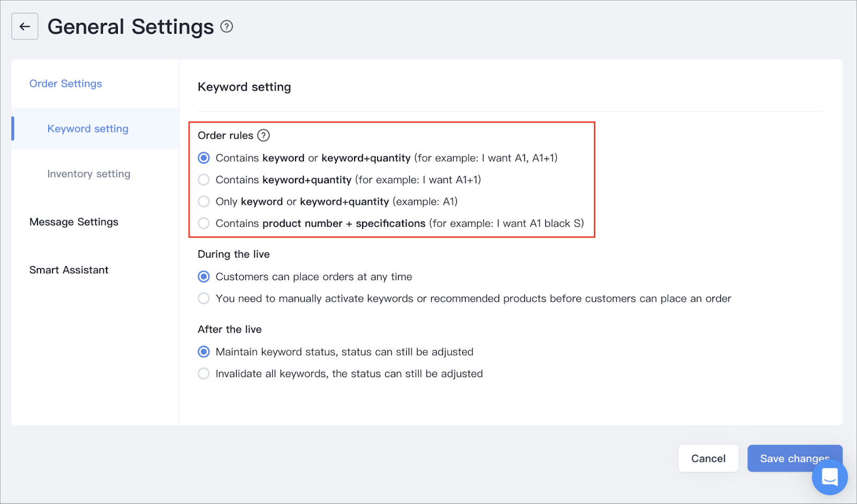
Task: Open the Order Settings section
Action: pyautogui.click(x=65, y=83)
